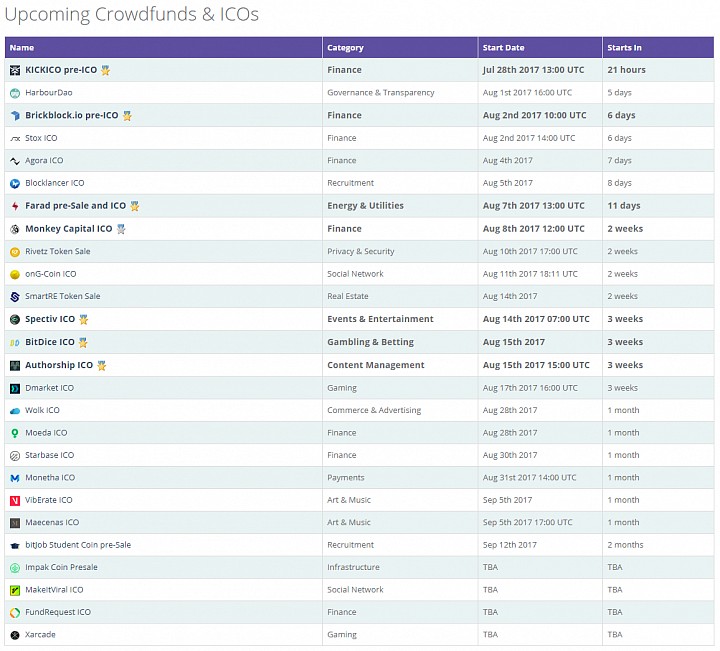
Task: Click the gold medal badge beside Brickblock.io
Action: tap(127, 116)
